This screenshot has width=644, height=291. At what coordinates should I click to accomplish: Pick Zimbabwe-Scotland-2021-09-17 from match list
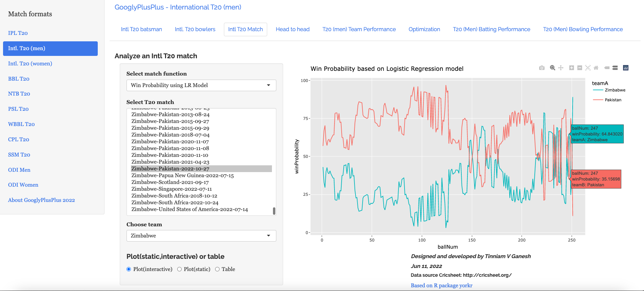(170, 182)
